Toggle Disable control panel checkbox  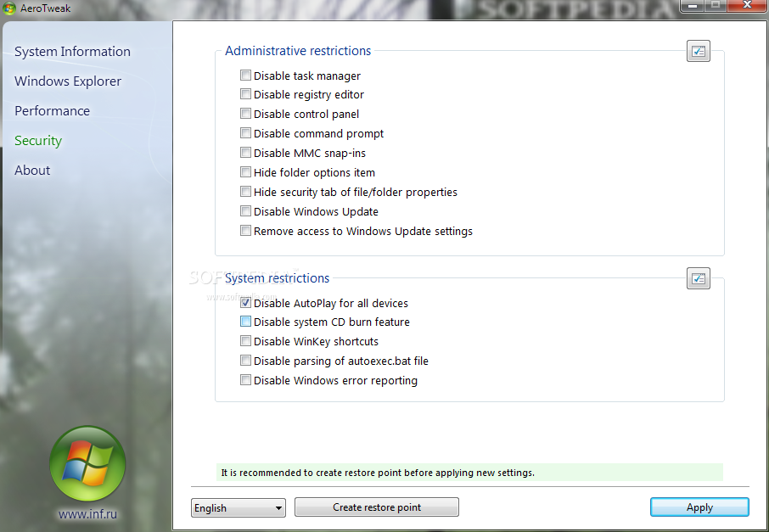245,113
